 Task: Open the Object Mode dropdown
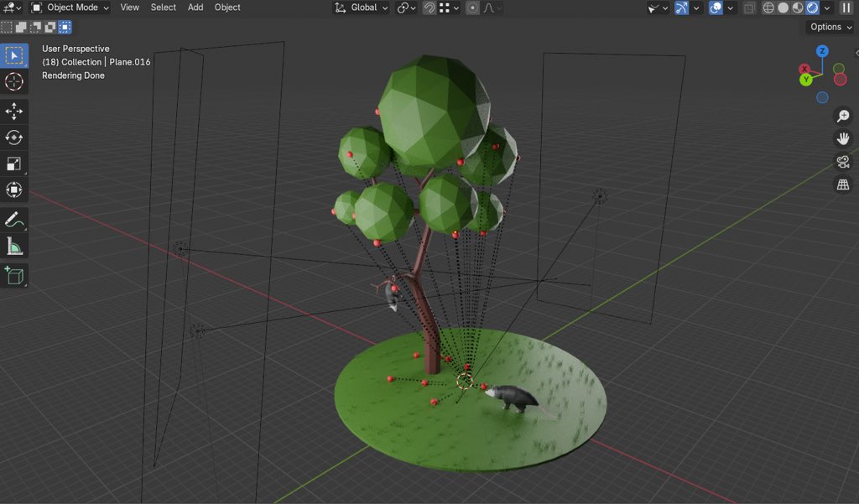pos(70,8)
